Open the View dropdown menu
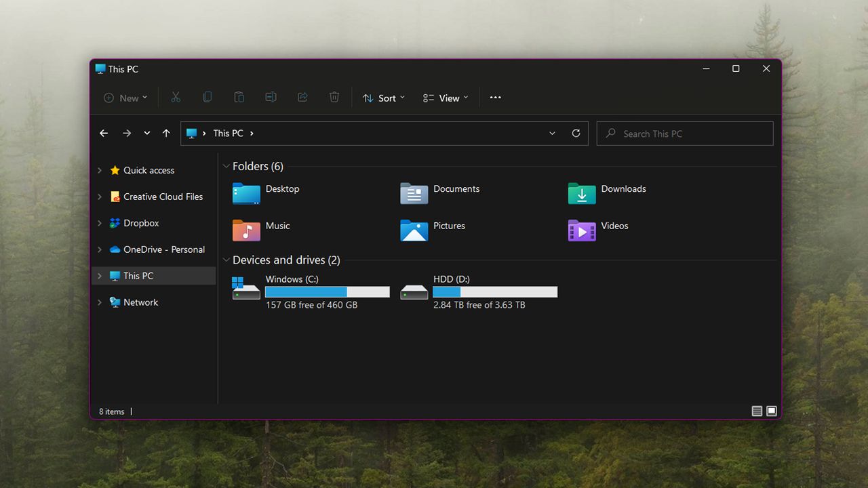Image resolution: width=868 pixels, height=488 pixels. tap(446, 98)
